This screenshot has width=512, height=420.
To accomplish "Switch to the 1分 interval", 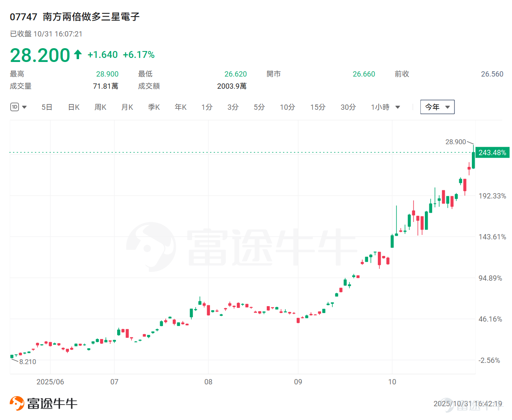I will click(207, 107).
